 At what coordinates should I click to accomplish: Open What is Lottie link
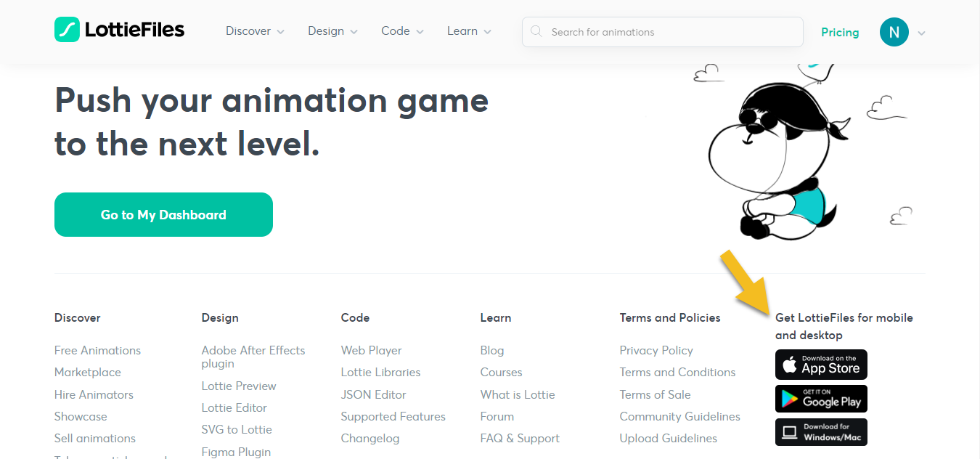[x=518, y=394]
